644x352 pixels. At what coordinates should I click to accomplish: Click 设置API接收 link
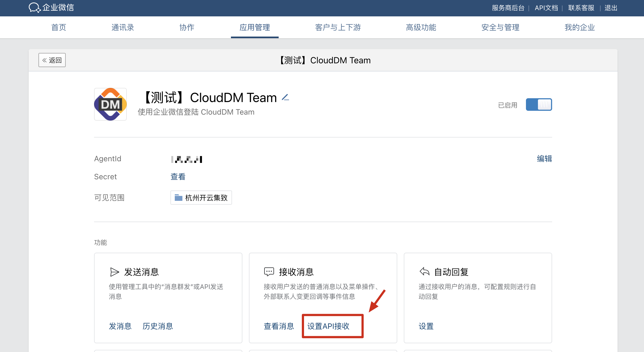(x=328, y=326)
